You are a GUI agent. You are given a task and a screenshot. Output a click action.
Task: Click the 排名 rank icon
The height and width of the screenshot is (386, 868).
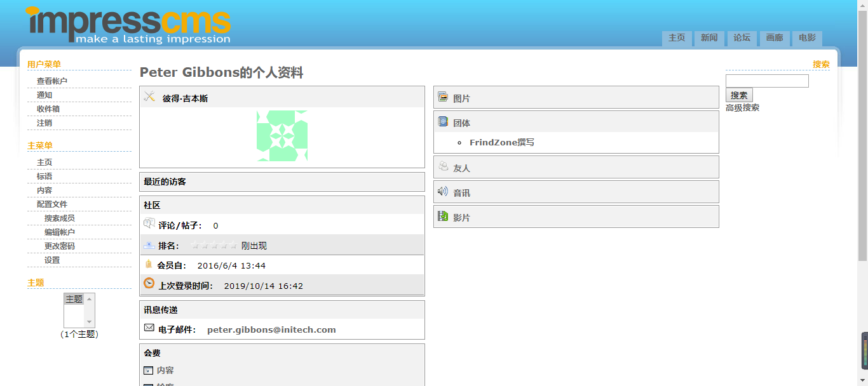pyautogui.click(x=149, y=244)
